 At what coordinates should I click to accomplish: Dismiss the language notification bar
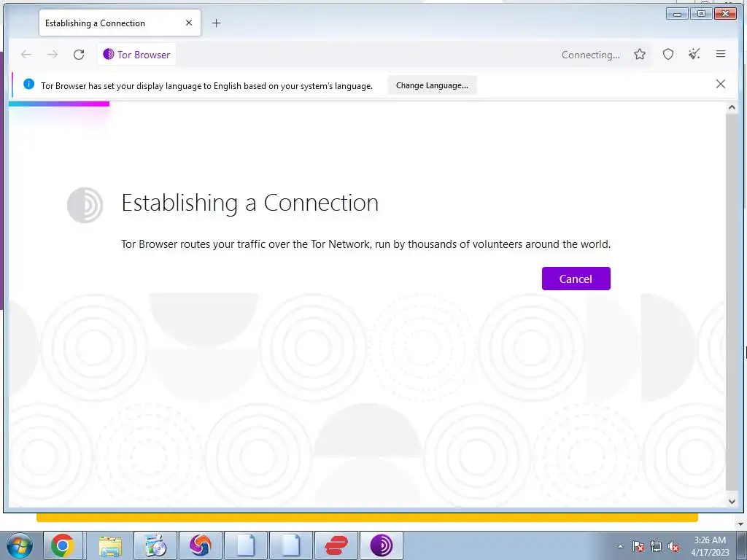(721, 85)
